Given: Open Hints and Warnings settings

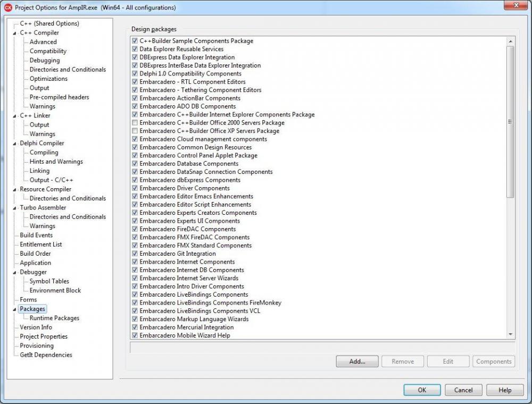Looking at the screenshot, I should [56, 161].
